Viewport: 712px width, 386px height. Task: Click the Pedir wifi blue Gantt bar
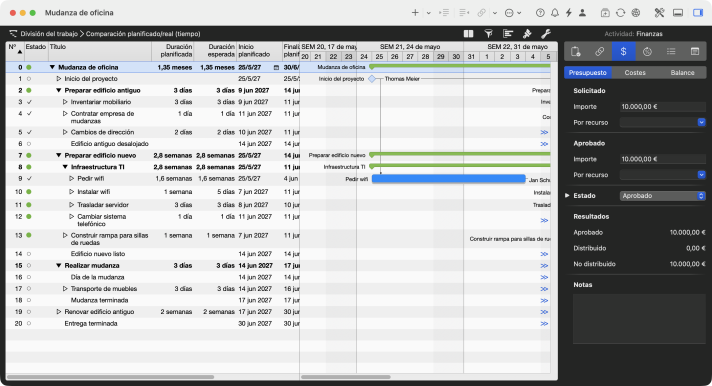[449, 179]
